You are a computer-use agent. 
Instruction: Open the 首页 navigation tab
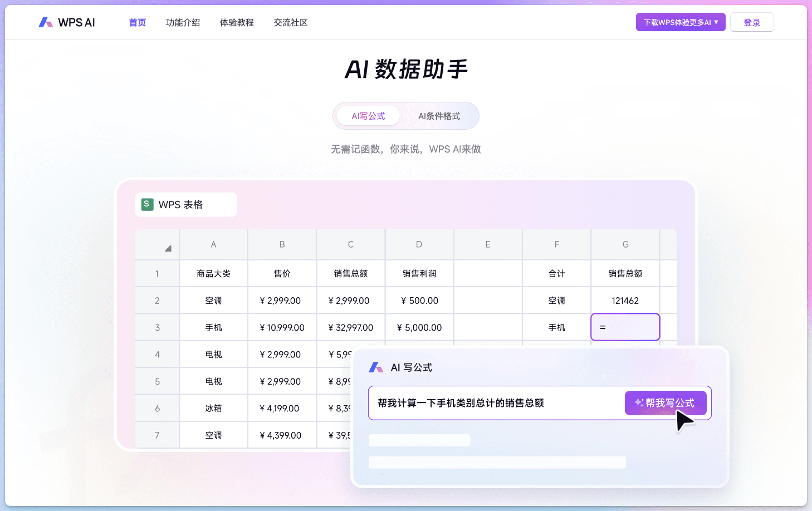(x=138, y=22)
